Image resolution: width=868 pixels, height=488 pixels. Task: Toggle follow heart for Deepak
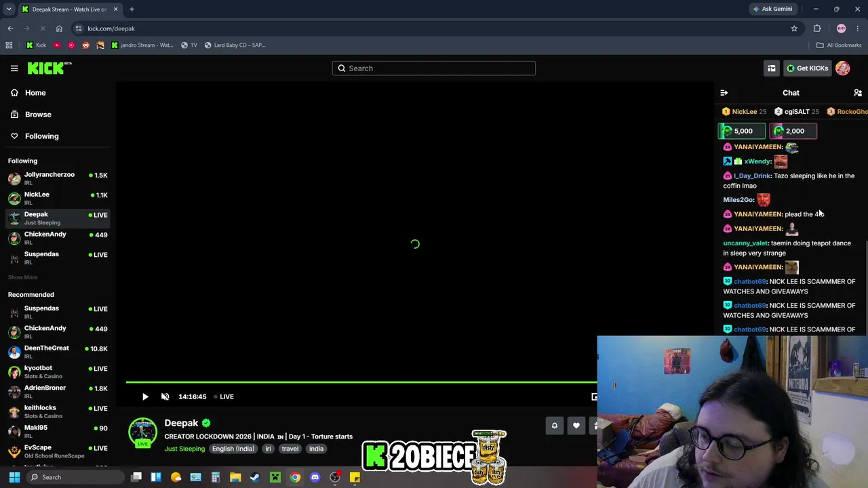(x=576, y=426)
